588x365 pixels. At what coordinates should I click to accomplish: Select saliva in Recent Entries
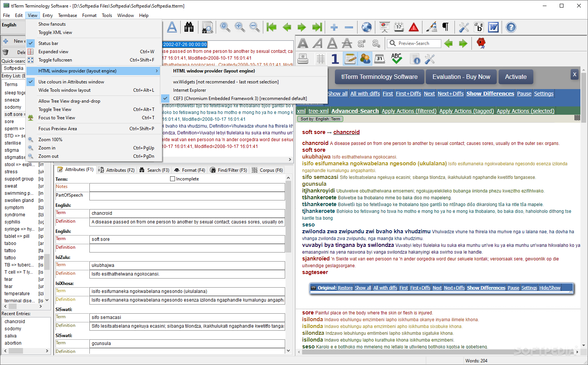pos(11,336)
